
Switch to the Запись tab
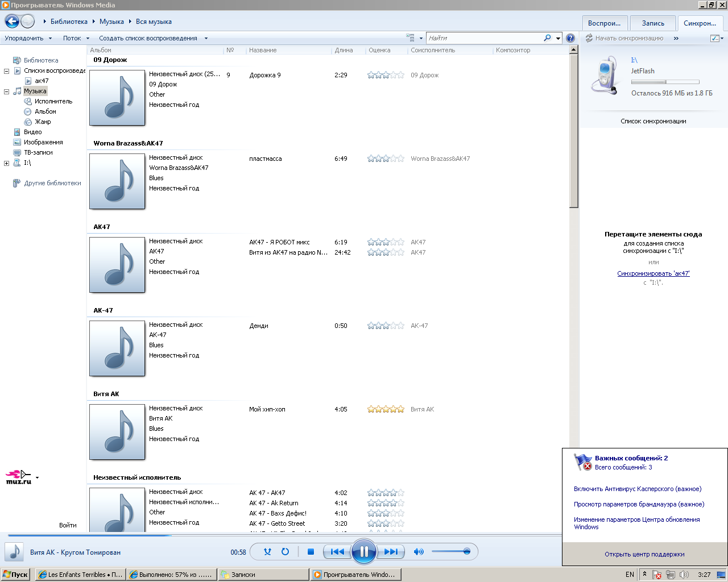click(653, 23)
